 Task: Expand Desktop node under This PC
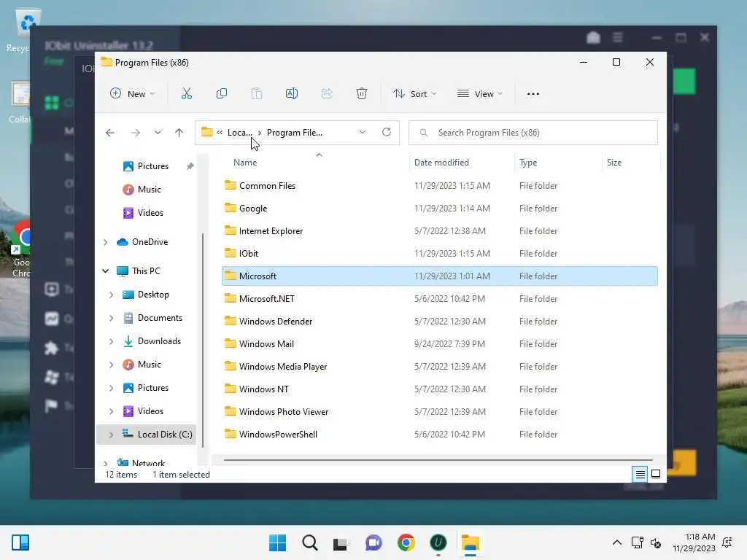[x=111, y=295]
